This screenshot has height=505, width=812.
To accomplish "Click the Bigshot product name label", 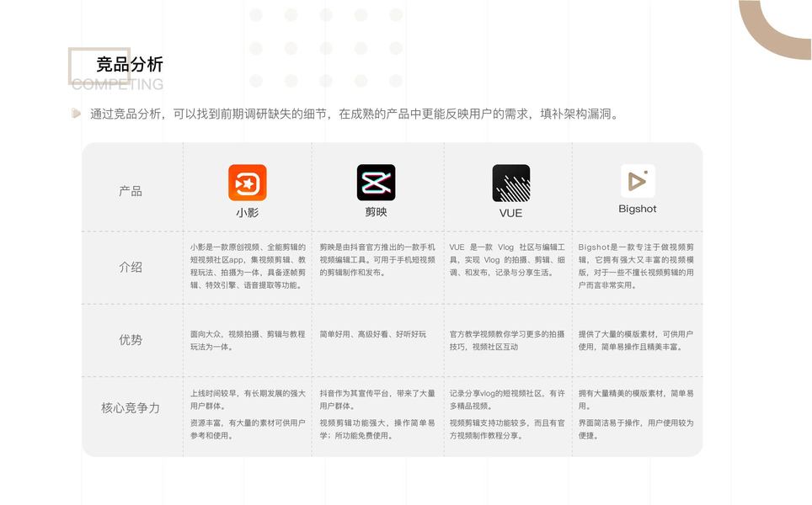I will pos(638,209).
